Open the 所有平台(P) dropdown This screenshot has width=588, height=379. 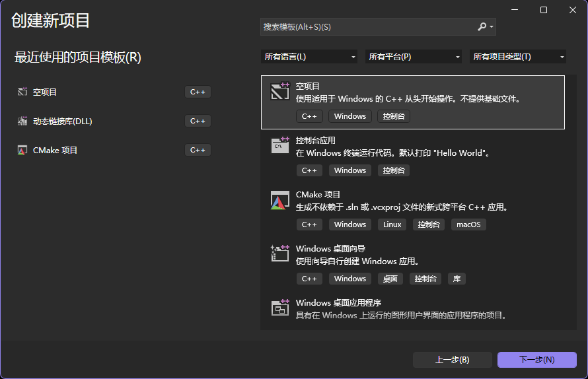pyautogui.click(x=413, y=57)
